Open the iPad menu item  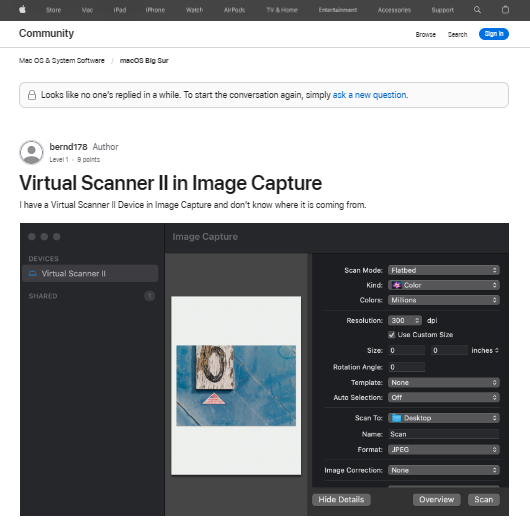[120, 10]
